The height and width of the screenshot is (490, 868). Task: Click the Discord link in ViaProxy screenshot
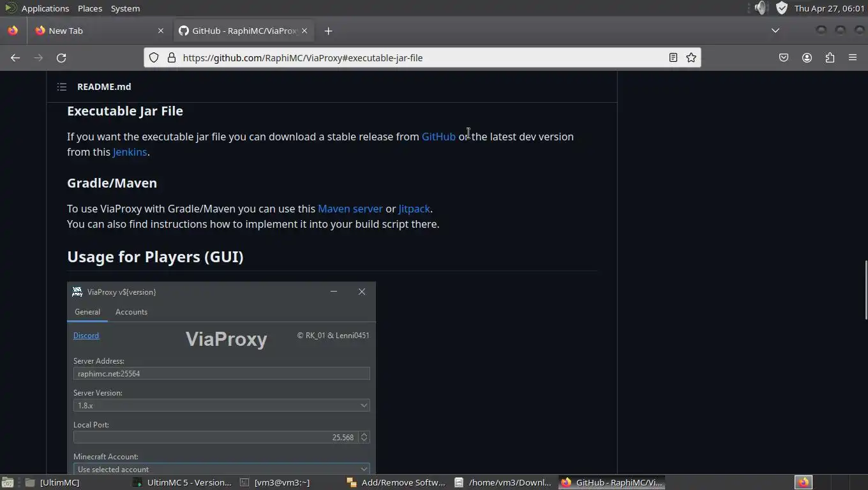point(86,336)
